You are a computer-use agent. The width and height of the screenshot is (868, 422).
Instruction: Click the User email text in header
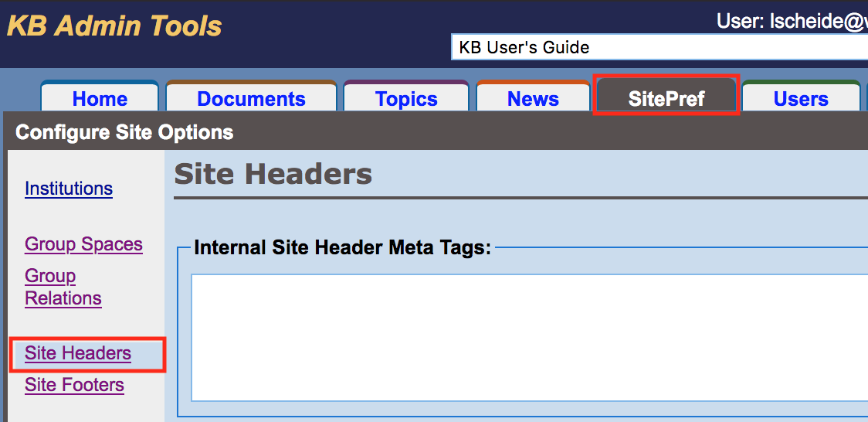[792, 21]
